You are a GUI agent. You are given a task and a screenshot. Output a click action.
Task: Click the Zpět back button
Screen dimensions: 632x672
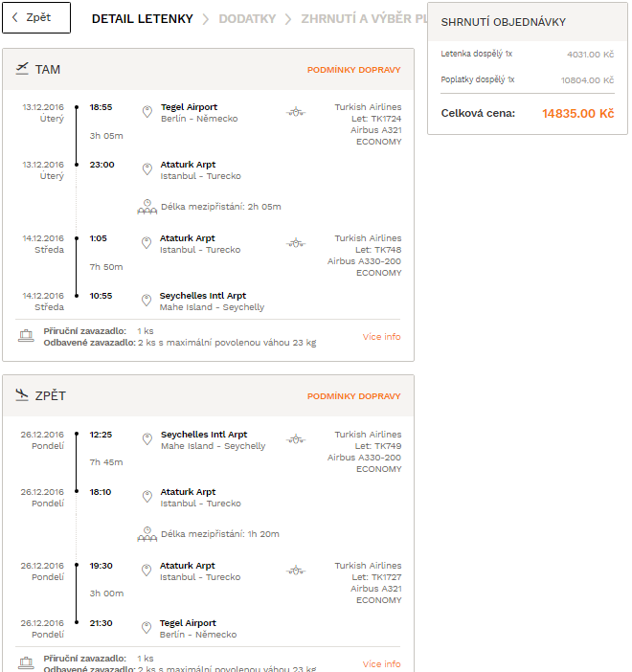point(36,17)
